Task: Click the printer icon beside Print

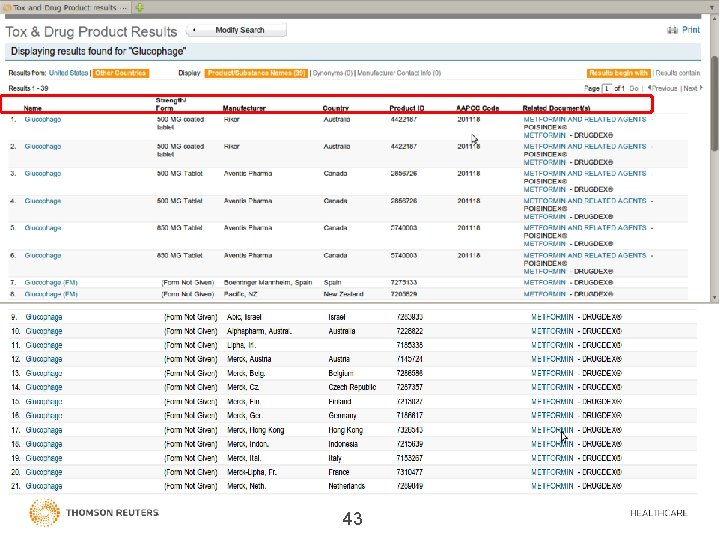Action: pyautogui.click(x=672, y=30)
